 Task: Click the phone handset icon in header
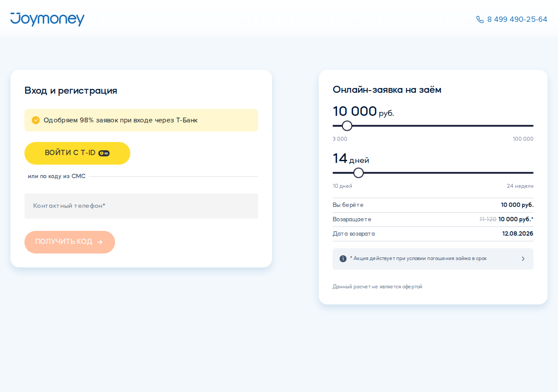point(480,20)
